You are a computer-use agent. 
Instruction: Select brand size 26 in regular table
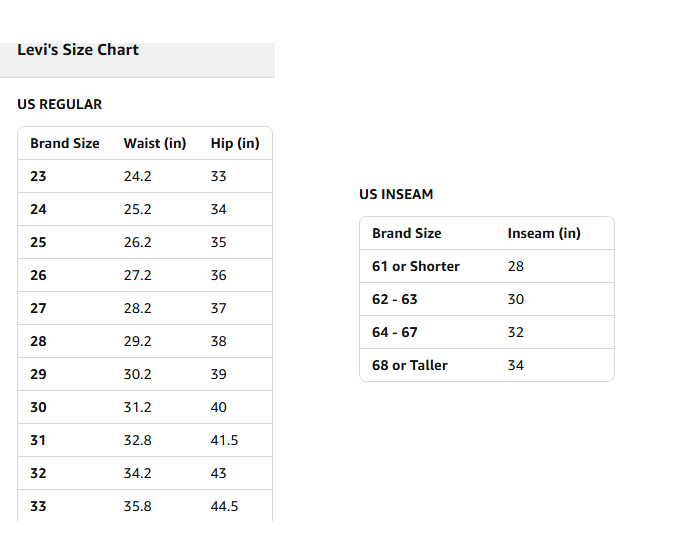pyautogui.click(x=38, y=275)
